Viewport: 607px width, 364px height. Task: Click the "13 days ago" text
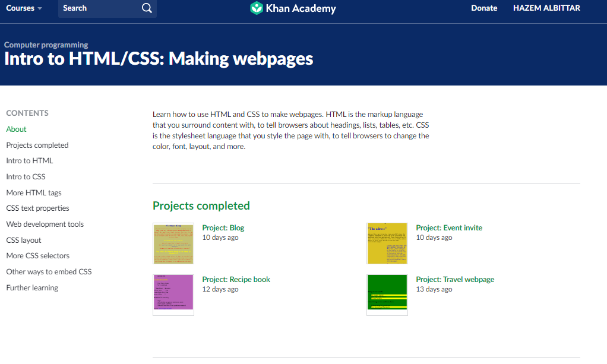(434, 289)
